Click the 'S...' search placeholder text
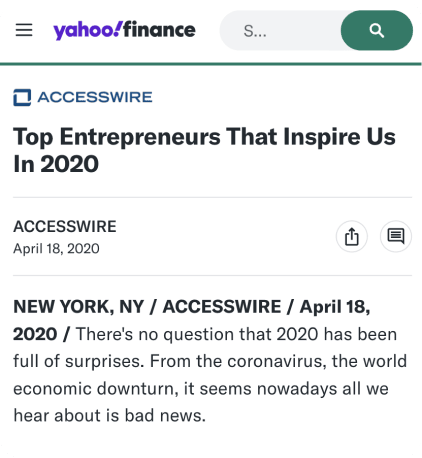Image resolution: width=422 pixels, height=458 pixels. click(255, 31)
